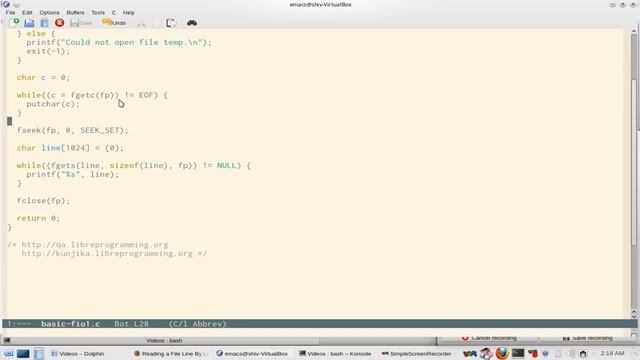Viewport: 640px width, 360px height.
Task: Click the buffer name basic-fio1.c in mode line
Action: [x=70, y=324]
